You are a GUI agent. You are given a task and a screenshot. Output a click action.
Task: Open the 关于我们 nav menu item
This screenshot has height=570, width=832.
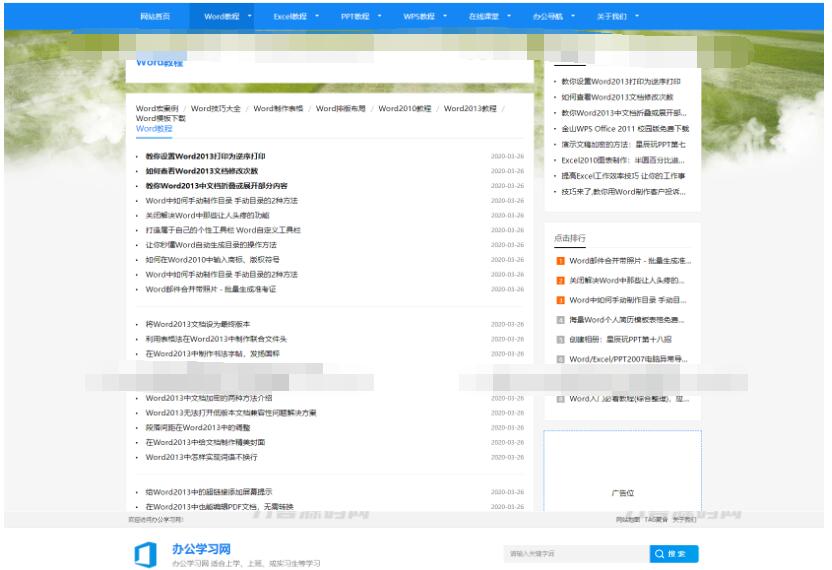tap(611, 16)
